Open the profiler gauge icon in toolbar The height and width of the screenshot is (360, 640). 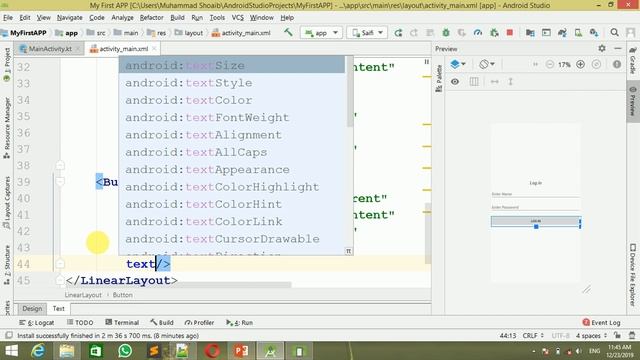click(x=478, y=33)
